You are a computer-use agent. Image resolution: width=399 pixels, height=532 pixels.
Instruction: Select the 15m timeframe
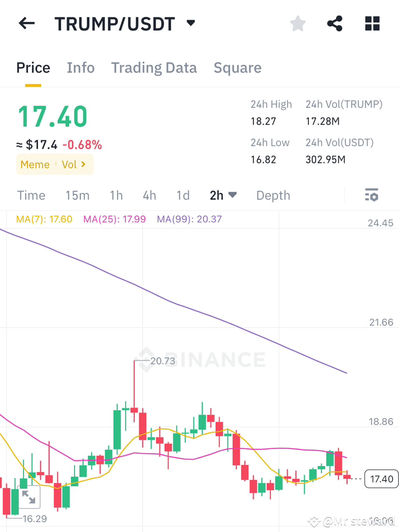[78, 195]
